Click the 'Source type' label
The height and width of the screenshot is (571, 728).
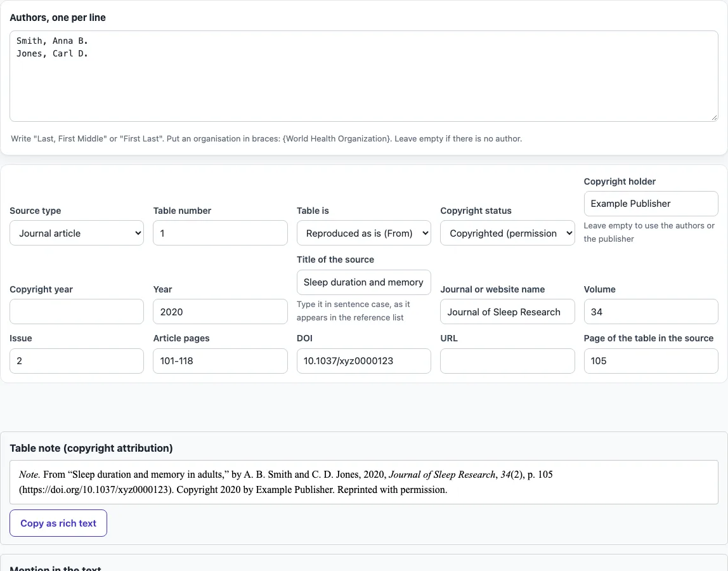click(x=36, y=211)
